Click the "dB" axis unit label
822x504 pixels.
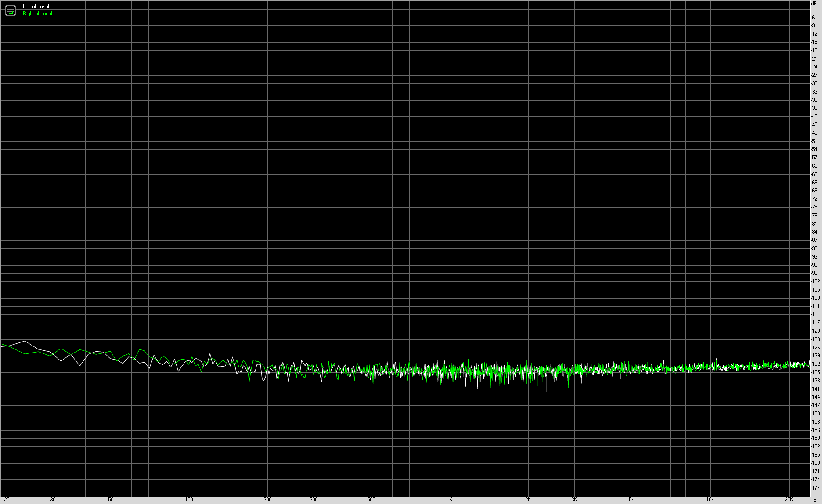[x=814, y=3]
